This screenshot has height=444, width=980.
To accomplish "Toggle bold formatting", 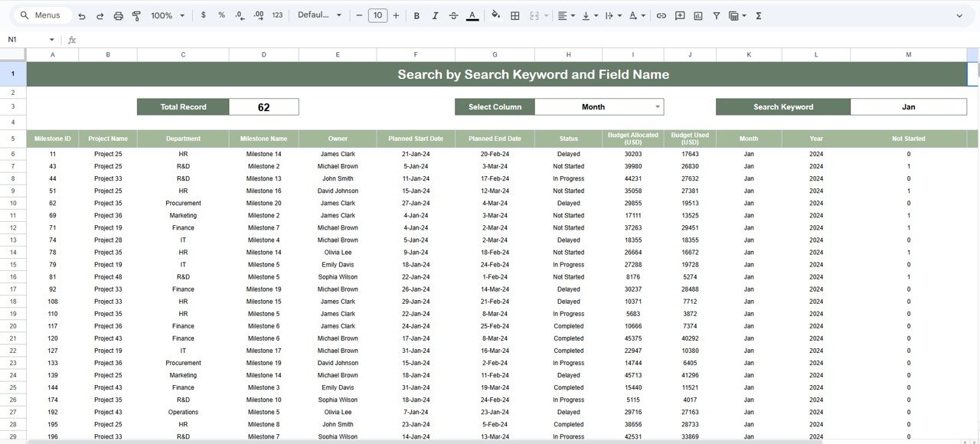I will coord(416,15).
